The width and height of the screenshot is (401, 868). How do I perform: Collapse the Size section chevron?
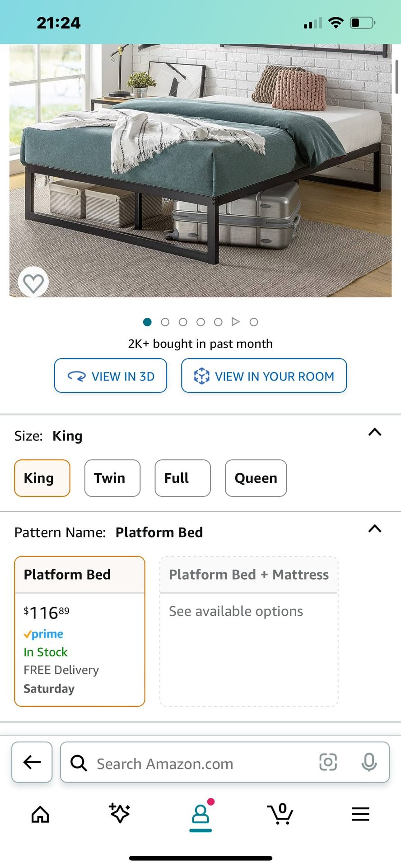point(375,433)
